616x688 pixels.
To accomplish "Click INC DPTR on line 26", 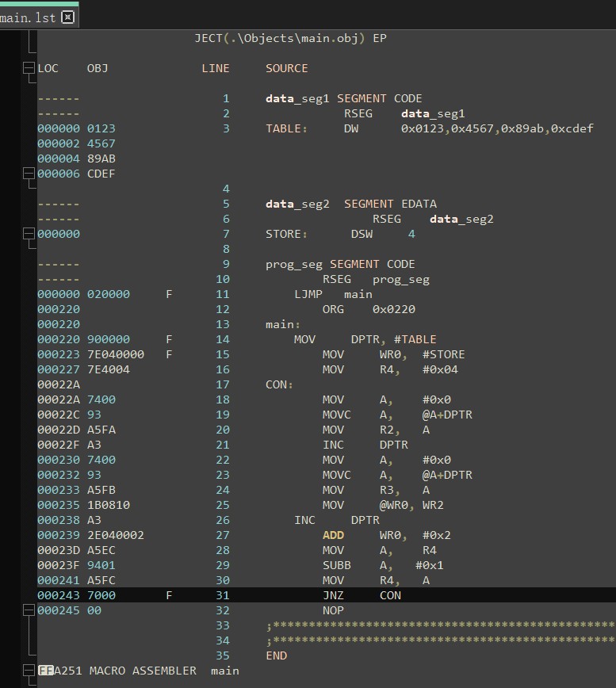I will click(x=337, y=520).
